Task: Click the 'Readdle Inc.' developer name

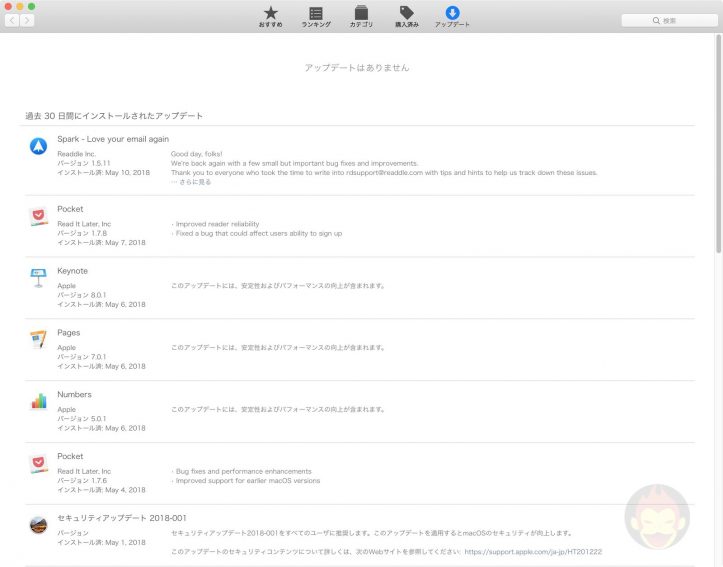Action: [x=77, y=154]
